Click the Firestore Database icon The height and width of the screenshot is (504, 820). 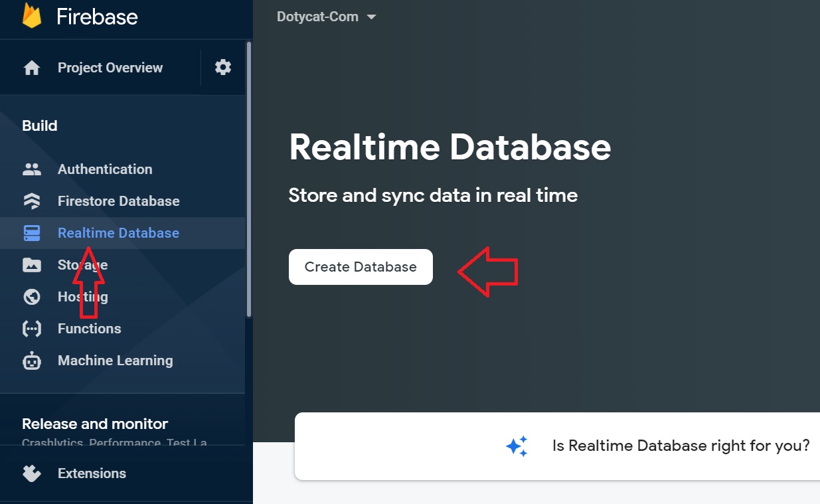pyautogui.click(x=32, y=201)
